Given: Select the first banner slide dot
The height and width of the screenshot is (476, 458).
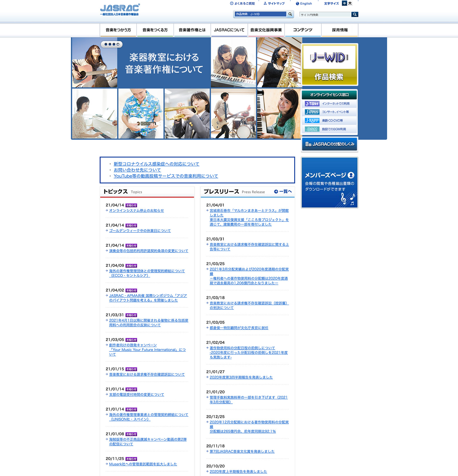Looking at the screenshot, I should (x=106, y=44).
